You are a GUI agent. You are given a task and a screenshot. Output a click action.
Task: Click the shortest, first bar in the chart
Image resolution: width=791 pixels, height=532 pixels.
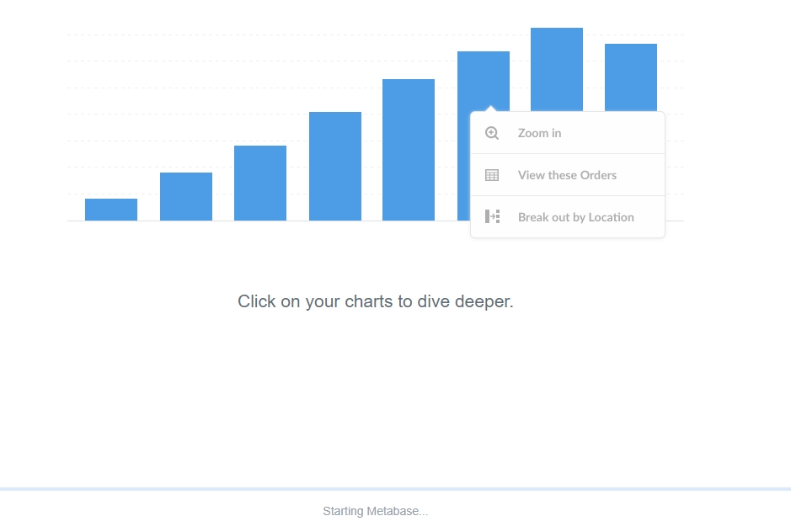(x=111, y=210)
